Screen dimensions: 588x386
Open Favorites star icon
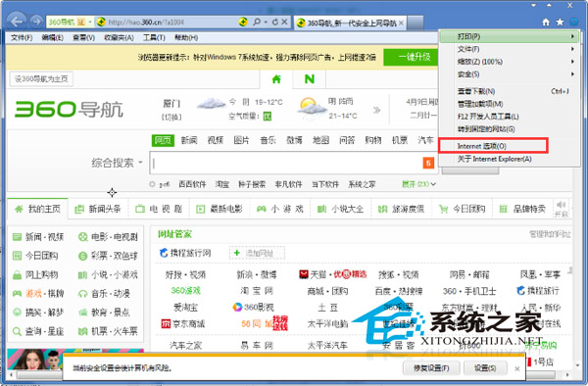tap(560, 23)
